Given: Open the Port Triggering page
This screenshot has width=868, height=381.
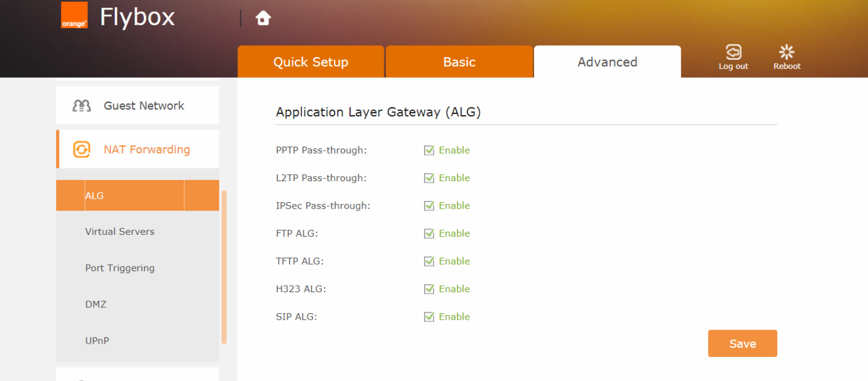Looking at the screenshot, I should [x=120, y=268].
